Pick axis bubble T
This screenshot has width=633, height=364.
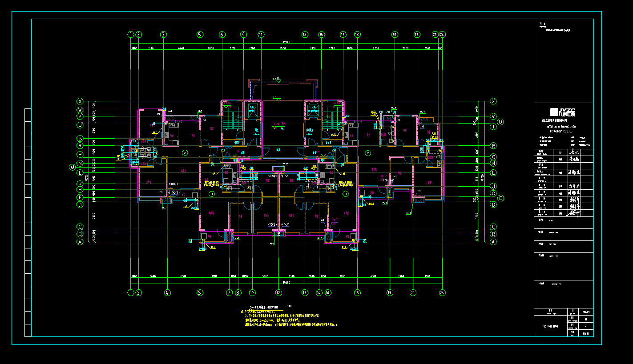(493, 127)
